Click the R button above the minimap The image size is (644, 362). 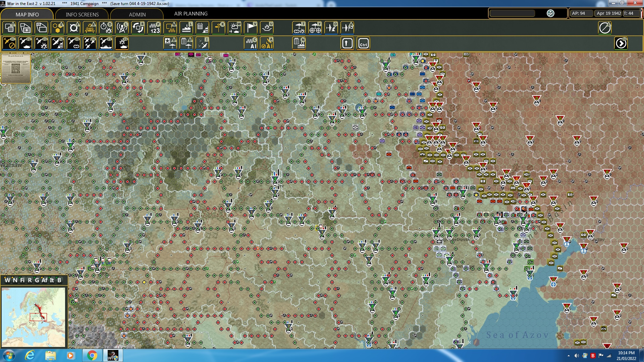point(30,280)
